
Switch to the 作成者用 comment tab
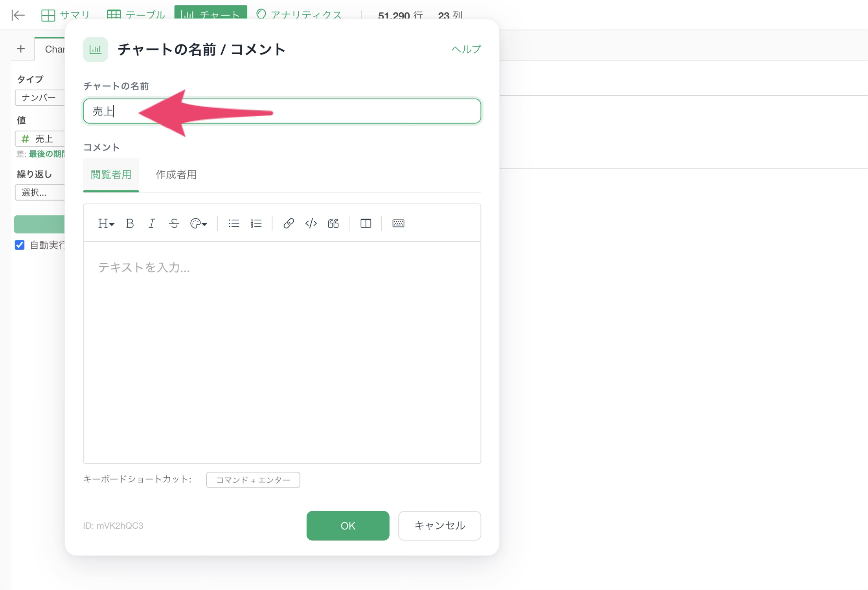click(176, 174)
